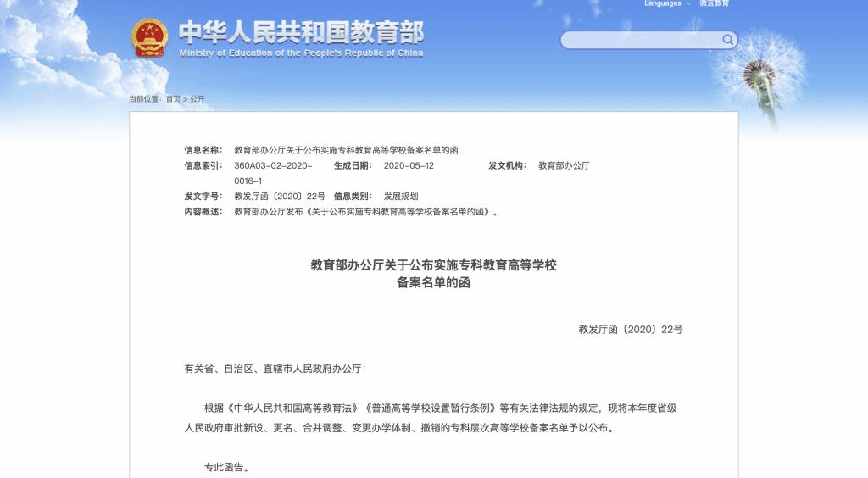Click the issuing body 教育部办公厅 value
The height and width of the screenshot is (478, 868).
[564, 165]
